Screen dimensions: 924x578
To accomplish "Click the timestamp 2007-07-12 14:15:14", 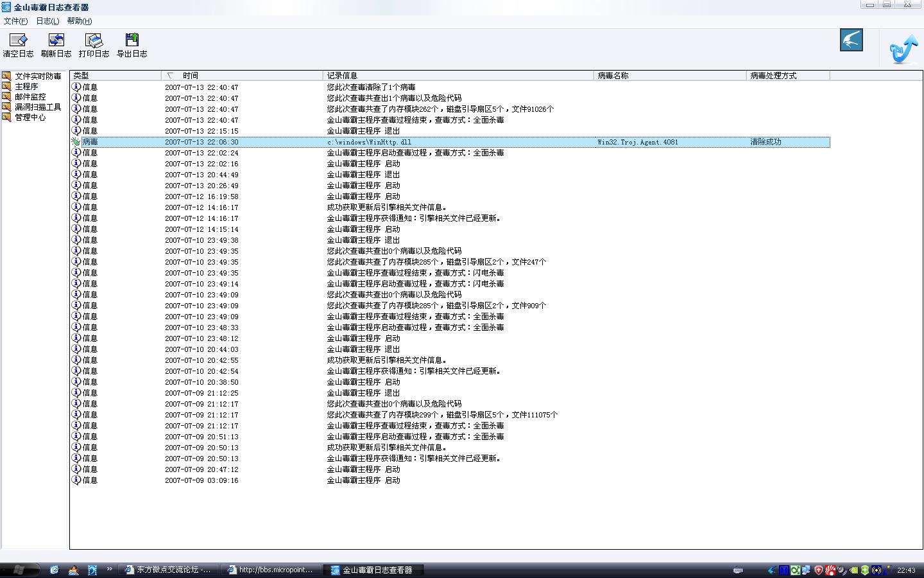I will 201,229.
